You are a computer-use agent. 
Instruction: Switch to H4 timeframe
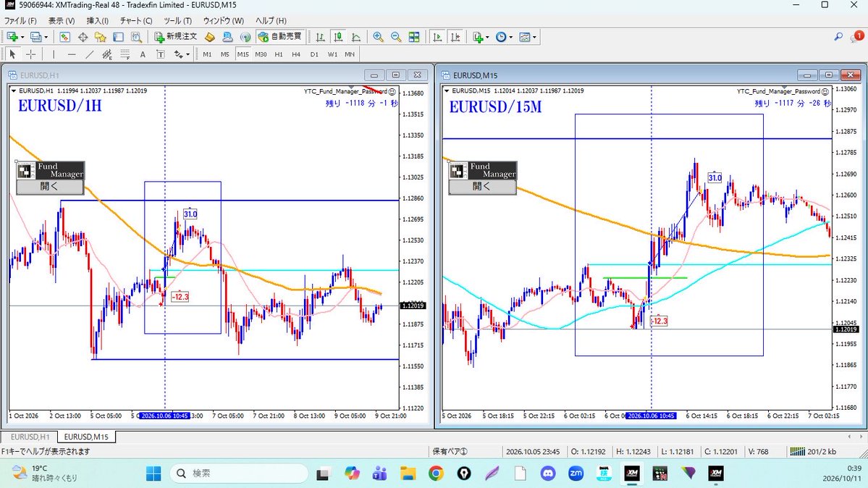click(296, 54)
